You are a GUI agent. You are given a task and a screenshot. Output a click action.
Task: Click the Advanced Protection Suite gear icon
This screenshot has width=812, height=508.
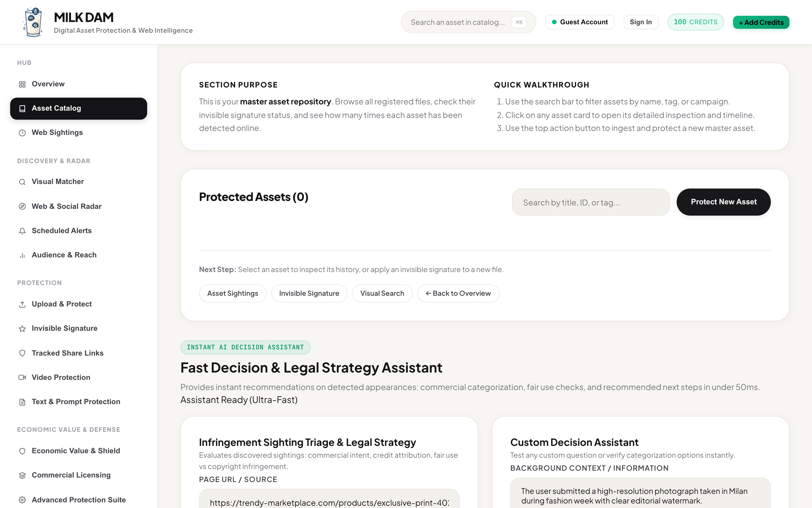coord(22,500)
